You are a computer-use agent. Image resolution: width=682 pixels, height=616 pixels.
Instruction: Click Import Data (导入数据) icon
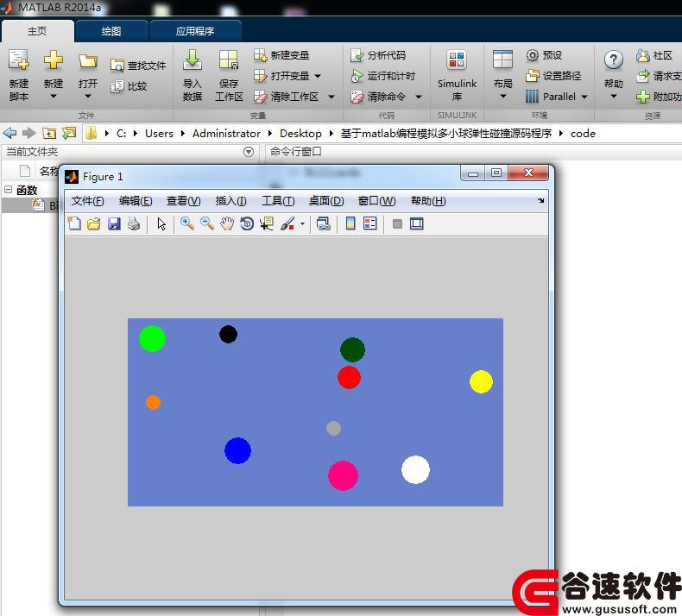[193, 60]
